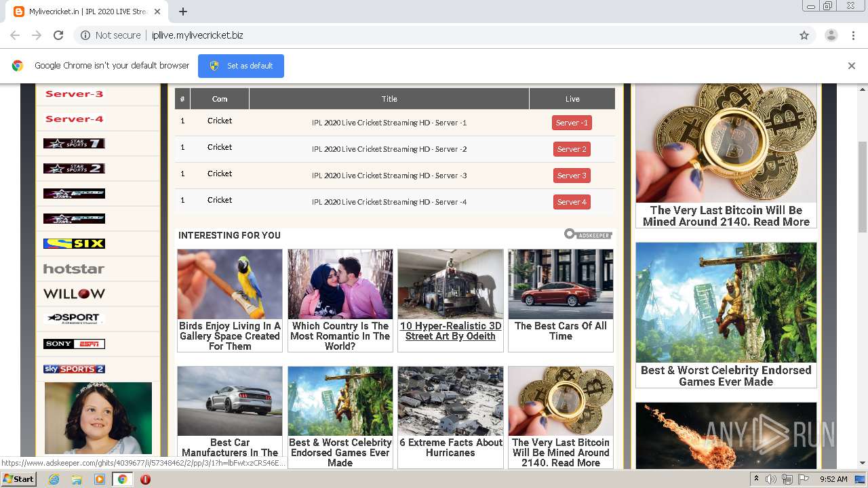The height and width of the screenshot is (488, 868).
Task: Open Server-3 in the sidebar
Action: tap(74, 94)
